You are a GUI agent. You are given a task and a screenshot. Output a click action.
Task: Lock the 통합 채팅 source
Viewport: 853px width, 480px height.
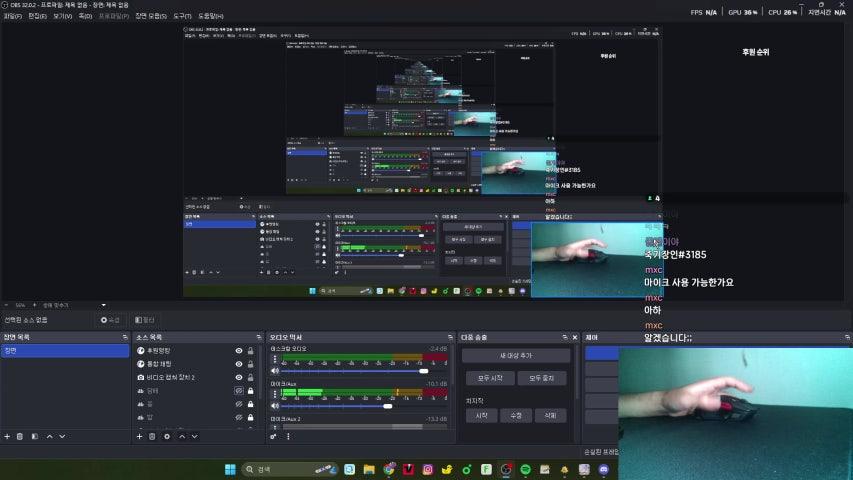(253, 364)
